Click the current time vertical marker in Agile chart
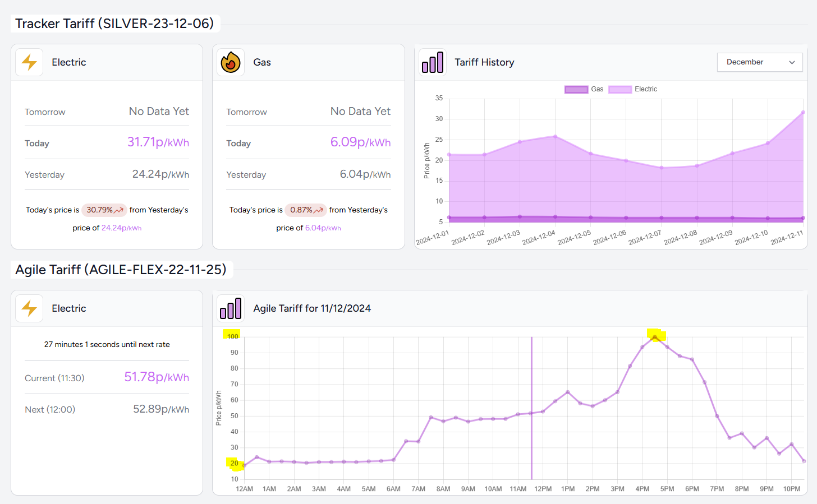 [x=531, y=408]
